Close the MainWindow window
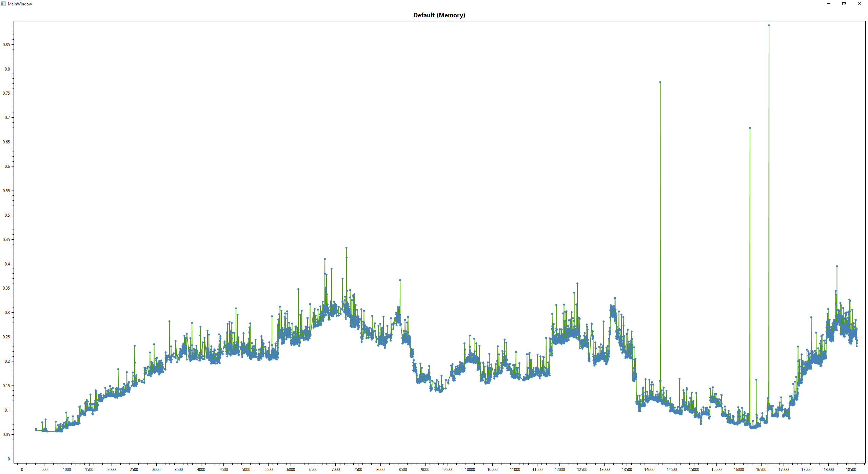Image resolution: width=868 pixels, height=474 pixels. (x=859, y=4)
